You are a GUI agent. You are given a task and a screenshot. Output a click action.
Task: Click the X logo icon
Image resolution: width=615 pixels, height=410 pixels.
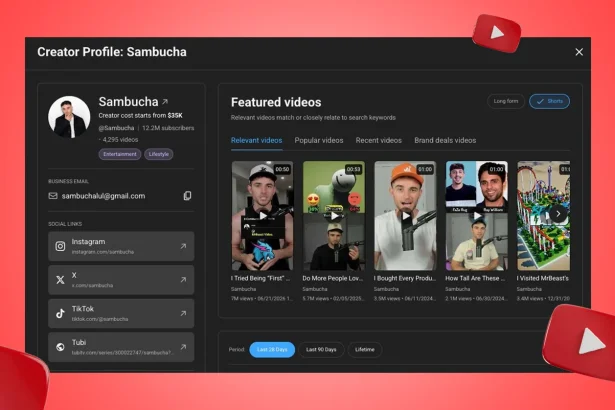pyautogui.click(x=60, y=280)
